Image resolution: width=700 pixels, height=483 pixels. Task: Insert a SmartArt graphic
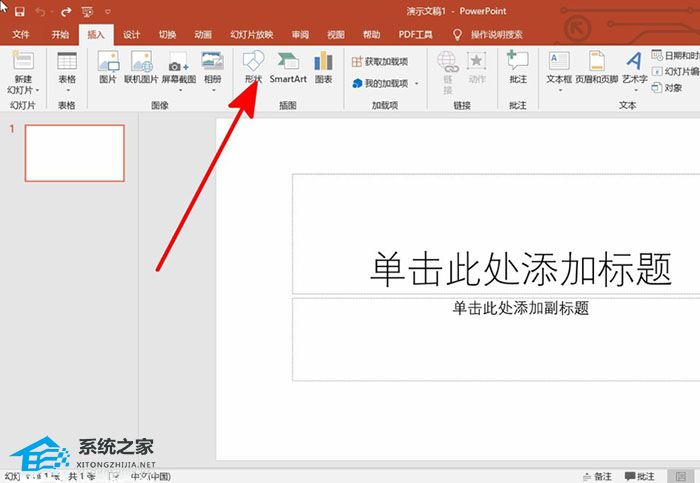(x=288, y=67)
